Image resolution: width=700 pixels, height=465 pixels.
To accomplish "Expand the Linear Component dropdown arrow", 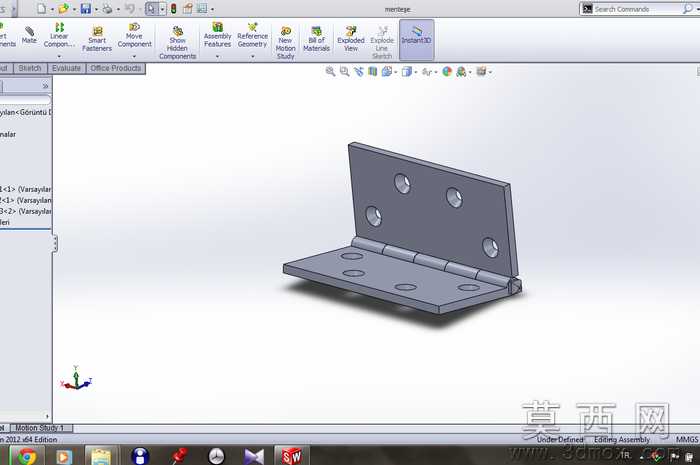I will [x=59, y=57].
